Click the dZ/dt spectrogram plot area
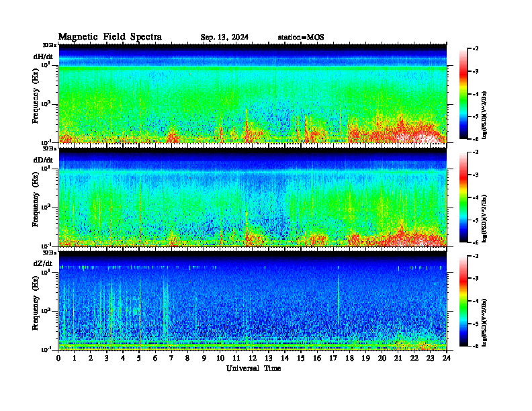The width and height of the screenshot is (532, 411). pyautogui.click(x=253, y=301)
